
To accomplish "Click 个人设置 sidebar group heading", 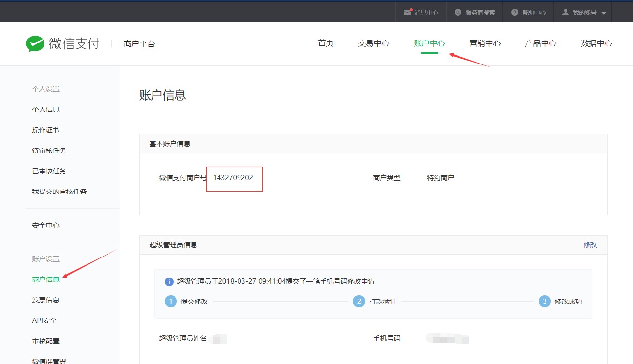I will tap(46, 89).
